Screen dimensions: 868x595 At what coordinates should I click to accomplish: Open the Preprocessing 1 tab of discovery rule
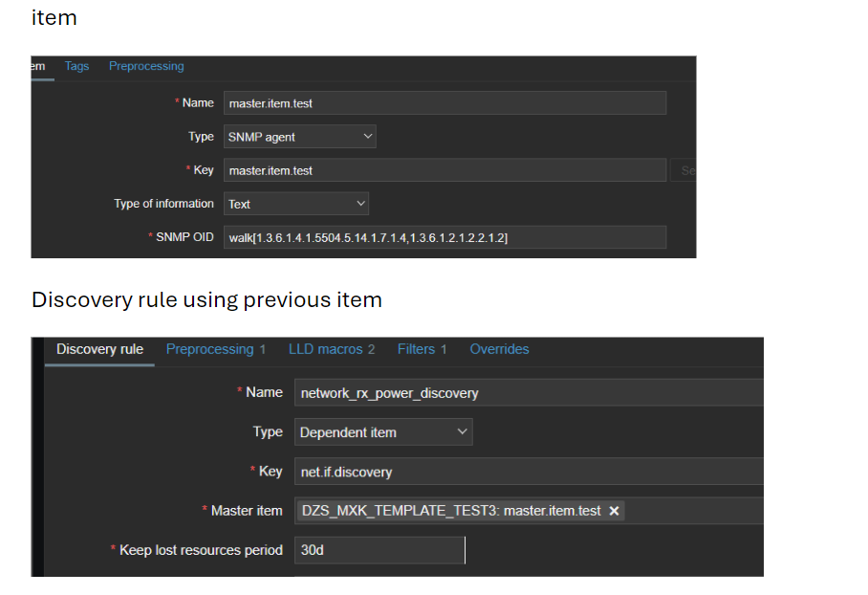215,349
